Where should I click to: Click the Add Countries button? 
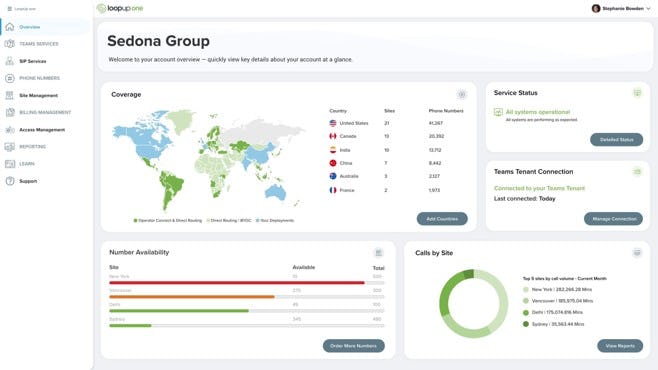442,219
